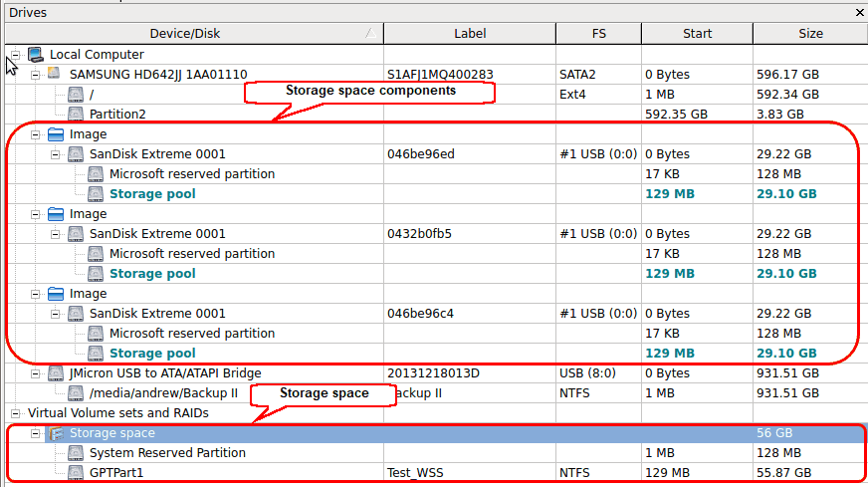Select the Storage space row label

point(111,433)
